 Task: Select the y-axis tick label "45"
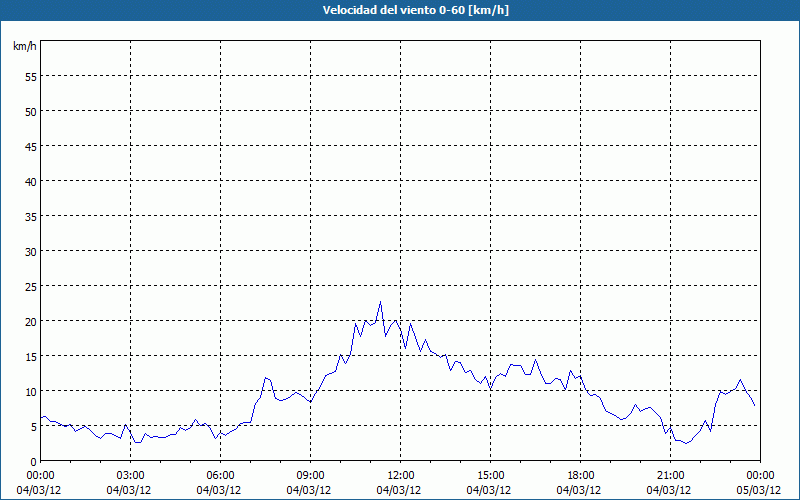tap(31, 146)
